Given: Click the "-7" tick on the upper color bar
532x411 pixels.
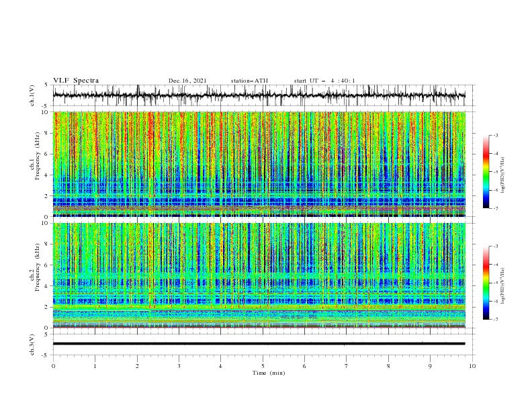Looking at the screenshot, I should pos(495,208).
